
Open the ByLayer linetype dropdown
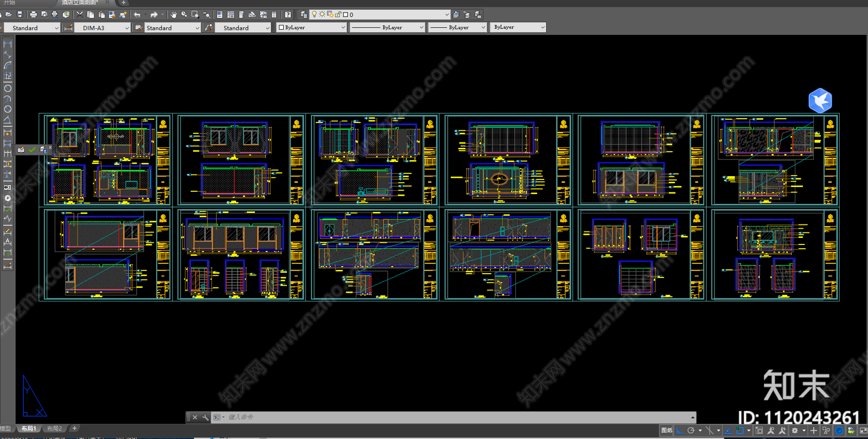pos(387,27)
